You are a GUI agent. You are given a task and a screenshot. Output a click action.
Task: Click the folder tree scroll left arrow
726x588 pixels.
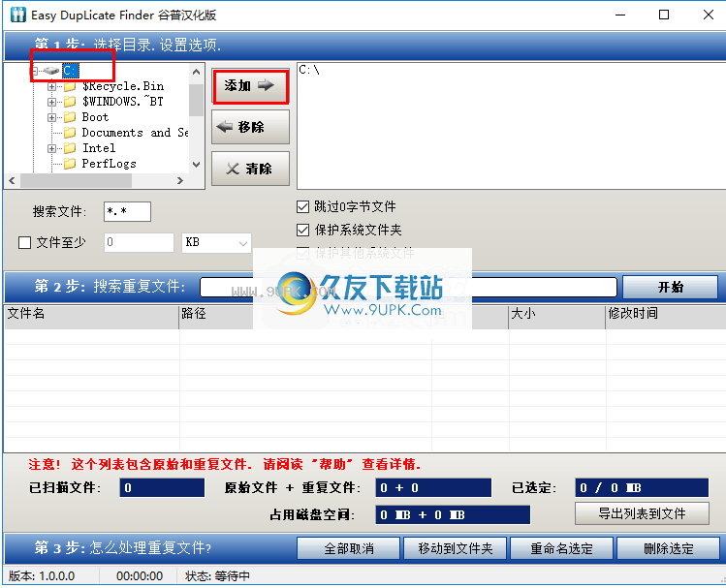(x=12, y=180)
